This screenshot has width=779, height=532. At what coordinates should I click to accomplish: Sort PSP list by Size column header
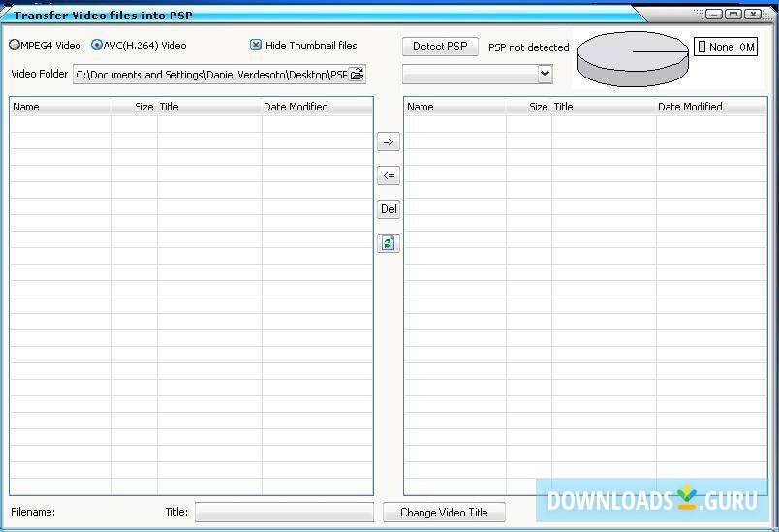pyautogui.click(x=529, y=107)
